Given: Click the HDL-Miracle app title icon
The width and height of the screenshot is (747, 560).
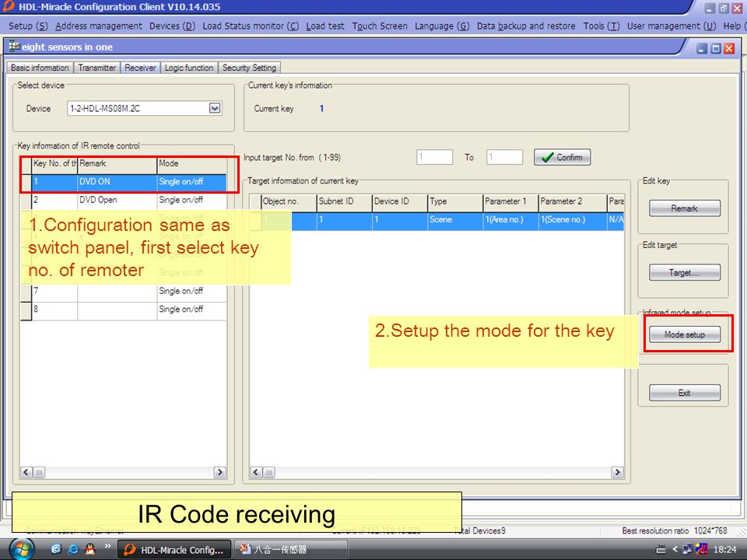Looking at the screenshot, I should click(x=8, y=7).
